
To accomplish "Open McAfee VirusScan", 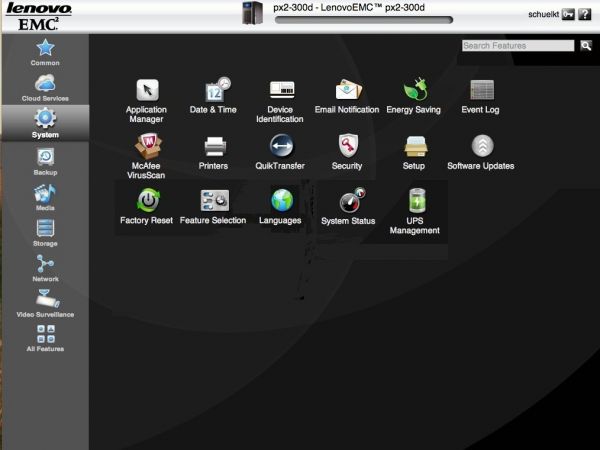I will 147,157.
